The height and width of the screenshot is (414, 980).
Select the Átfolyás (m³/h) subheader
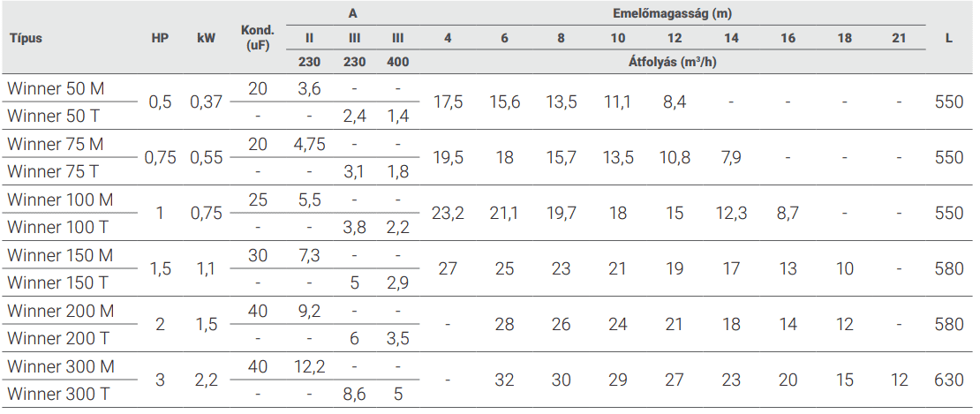(x=673, y=63)
